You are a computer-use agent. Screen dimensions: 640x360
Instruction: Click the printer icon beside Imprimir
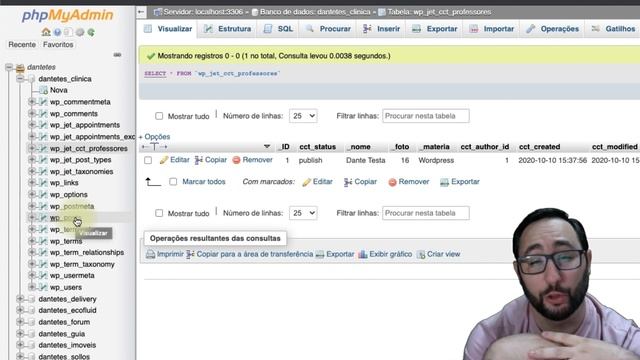pyautogui.click(x=150, y=254)
